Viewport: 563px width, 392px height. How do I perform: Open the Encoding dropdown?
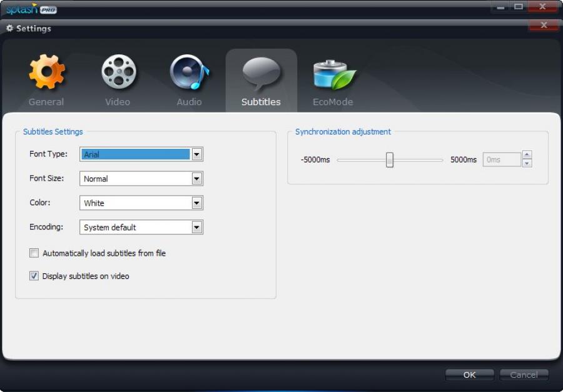(197, 227)
